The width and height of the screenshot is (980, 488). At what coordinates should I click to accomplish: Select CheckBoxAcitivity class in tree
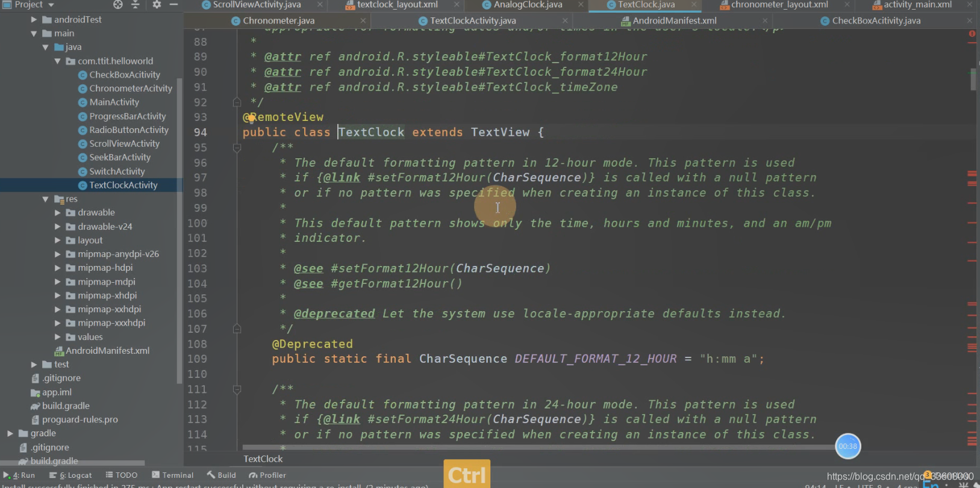pos(125,75)
